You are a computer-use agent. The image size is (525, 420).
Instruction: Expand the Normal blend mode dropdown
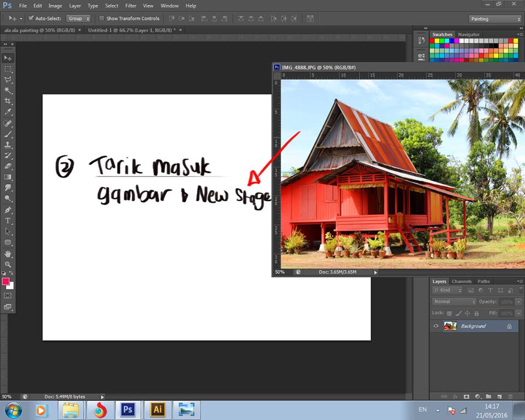(x=454, y=301)
